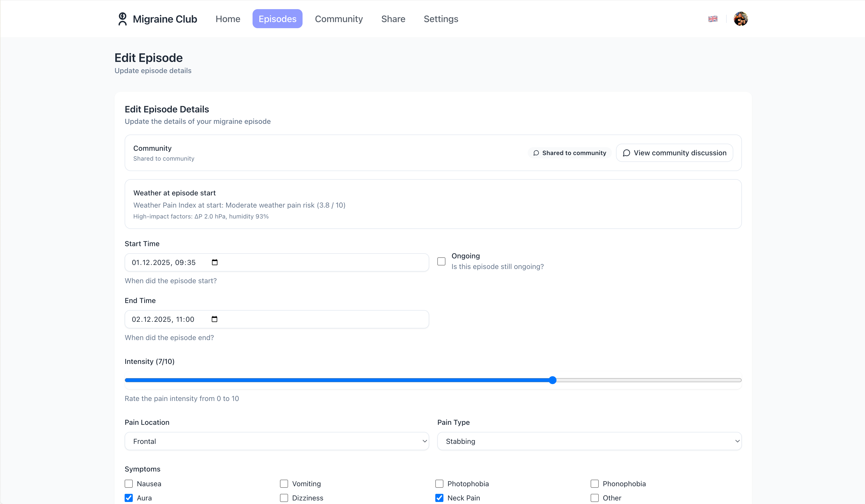Uncheck the Aura symptom

tap(128, 498)
